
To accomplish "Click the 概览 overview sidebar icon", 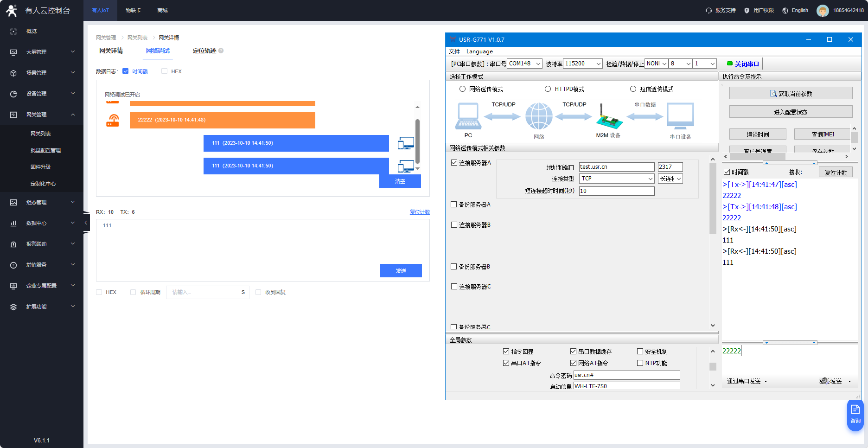I will (13, 32).
